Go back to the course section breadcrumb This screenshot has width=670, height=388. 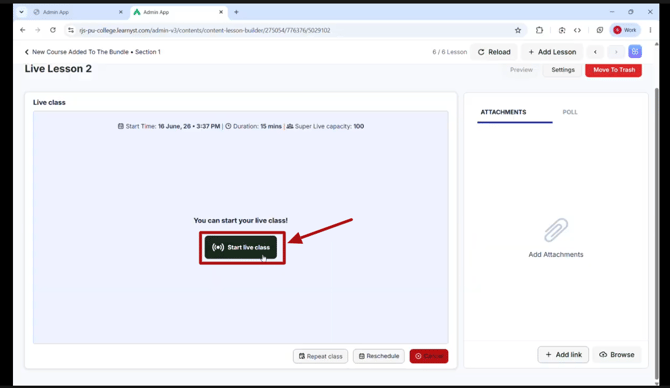pyautogui.click(x=92, y=52)
